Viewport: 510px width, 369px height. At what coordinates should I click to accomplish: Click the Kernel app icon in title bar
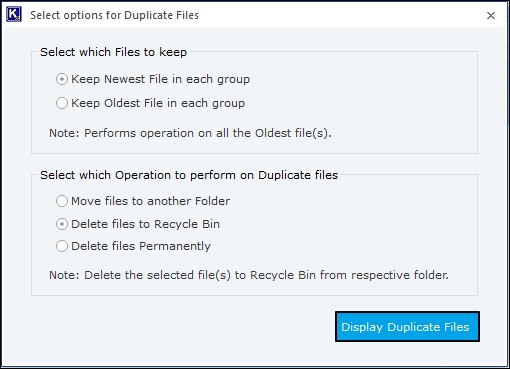(14, 14)
